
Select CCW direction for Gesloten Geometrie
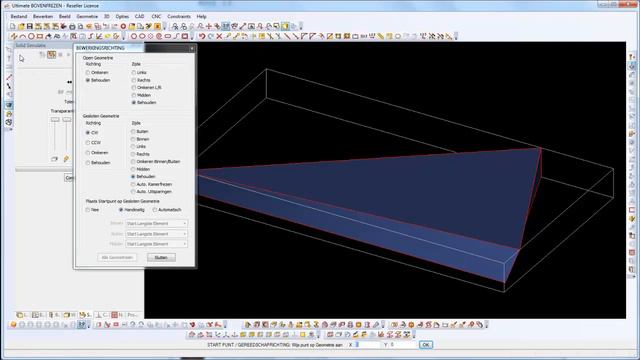(x=93, y=143)
